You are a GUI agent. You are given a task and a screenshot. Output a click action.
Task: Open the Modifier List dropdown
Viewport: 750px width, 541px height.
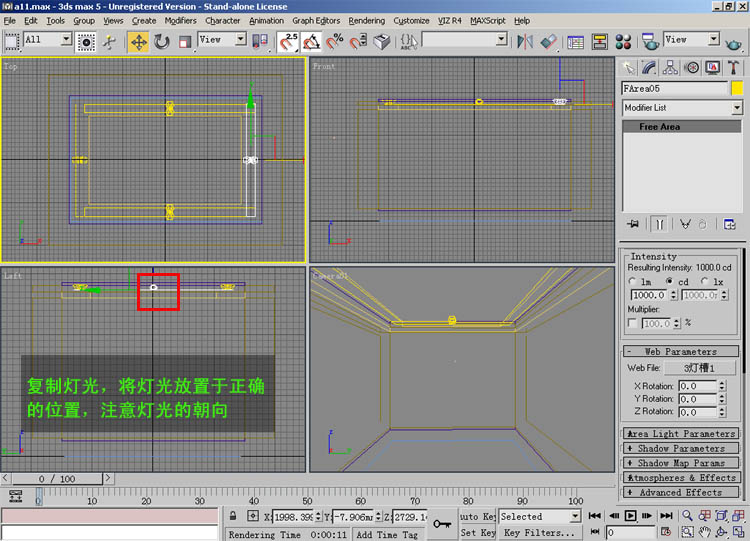[682, 107]
